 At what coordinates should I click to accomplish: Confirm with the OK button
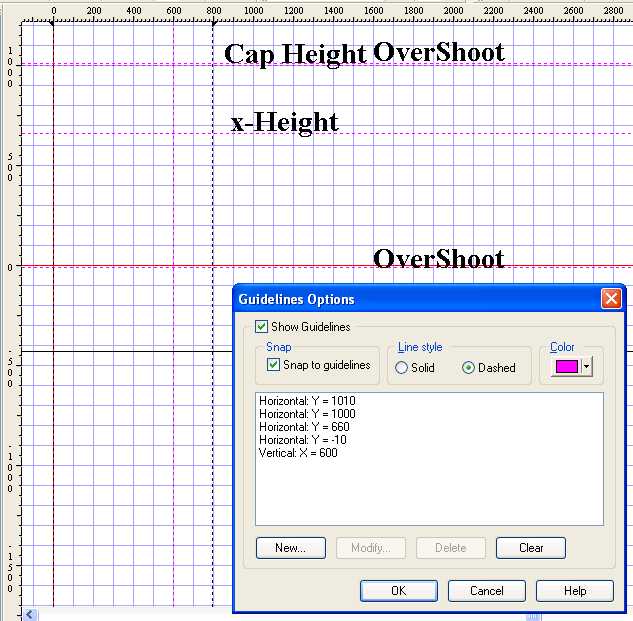coord(398,591)
